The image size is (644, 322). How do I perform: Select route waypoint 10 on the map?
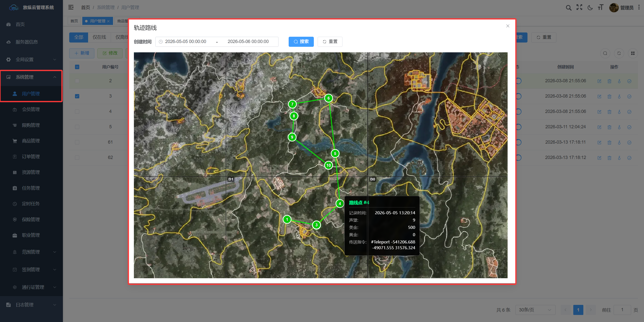pyautogui.click(x=328, y=165)
